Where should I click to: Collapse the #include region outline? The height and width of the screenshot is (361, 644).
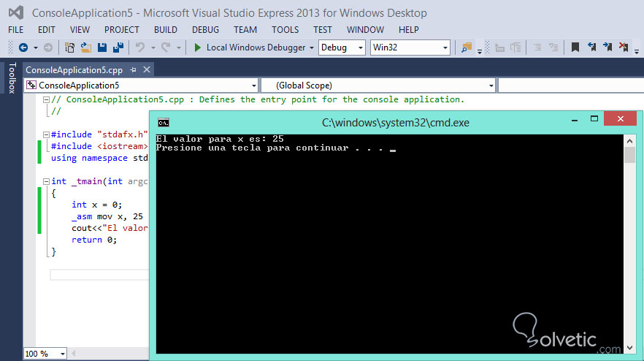click(x=46, y=134)
